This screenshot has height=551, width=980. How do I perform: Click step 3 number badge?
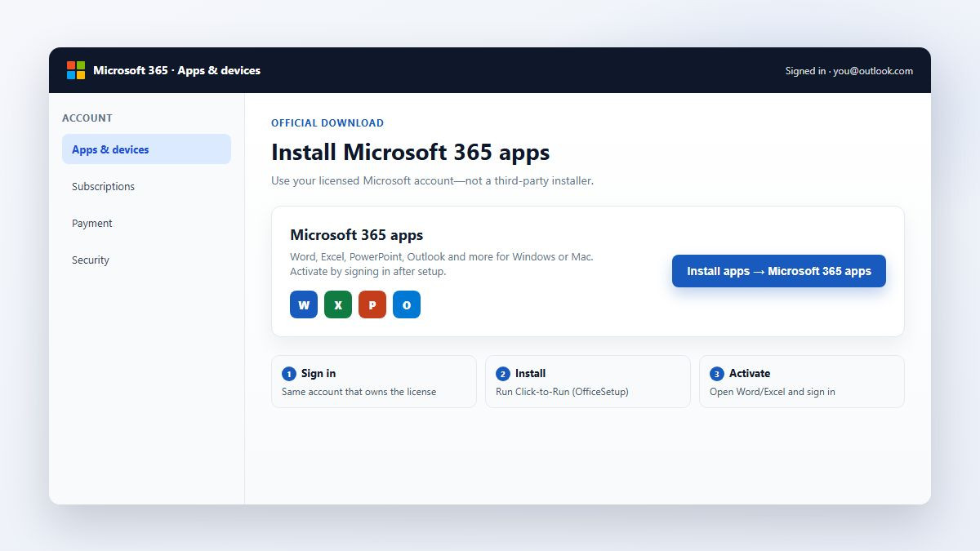point(716,374)
